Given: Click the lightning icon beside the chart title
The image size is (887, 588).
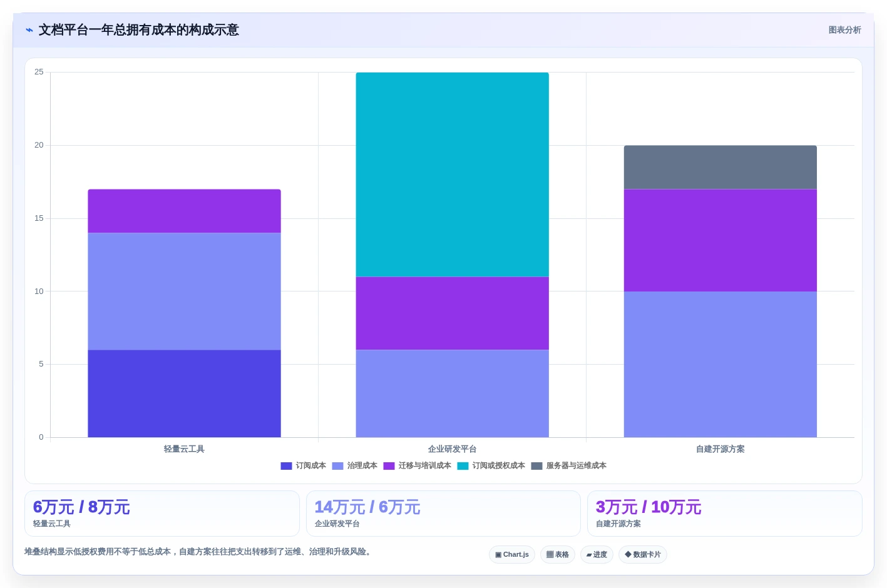Looking at the screenshot, I should pos(29,30).
